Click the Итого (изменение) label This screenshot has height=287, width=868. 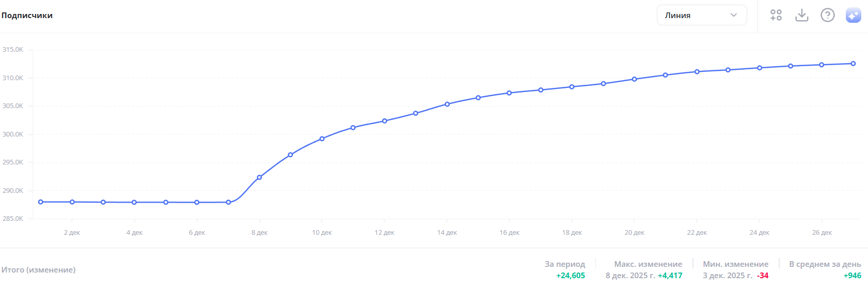tap(38, 270)
